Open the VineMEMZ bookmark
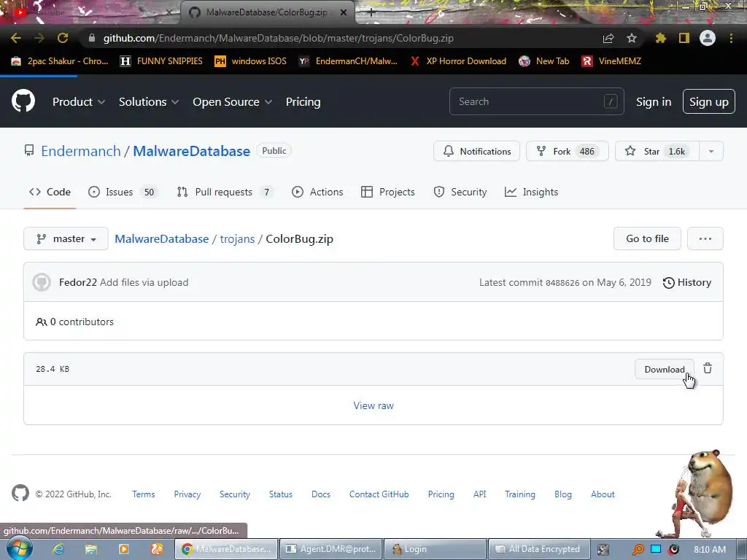Viewport: 747px width, 560px height. coord(612,61)
